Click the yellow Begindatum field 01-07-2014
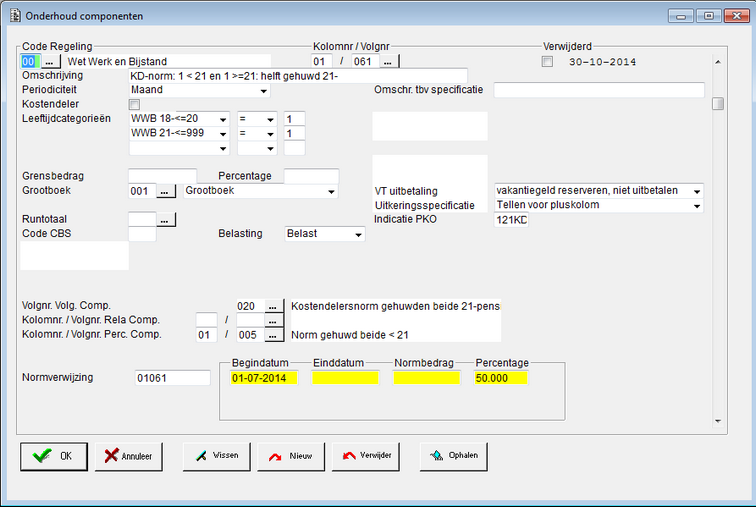756x507 pixels. click(x=264, y=378)
